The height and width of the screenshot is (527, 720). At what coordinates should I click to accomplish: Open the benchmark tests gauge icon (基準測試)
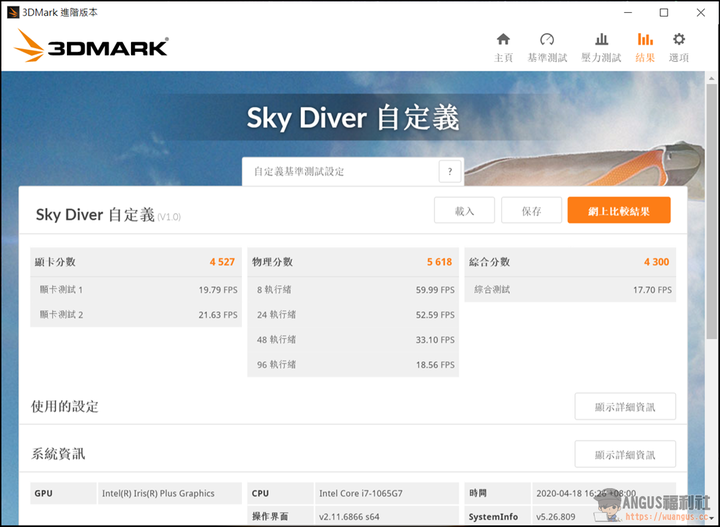click(547, 47)
